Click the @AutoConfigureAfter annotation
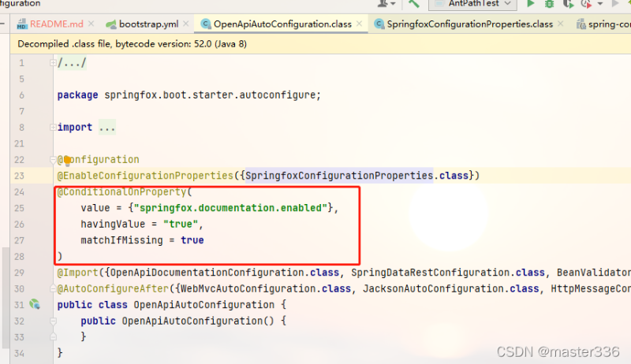 (x=113, y=289)
